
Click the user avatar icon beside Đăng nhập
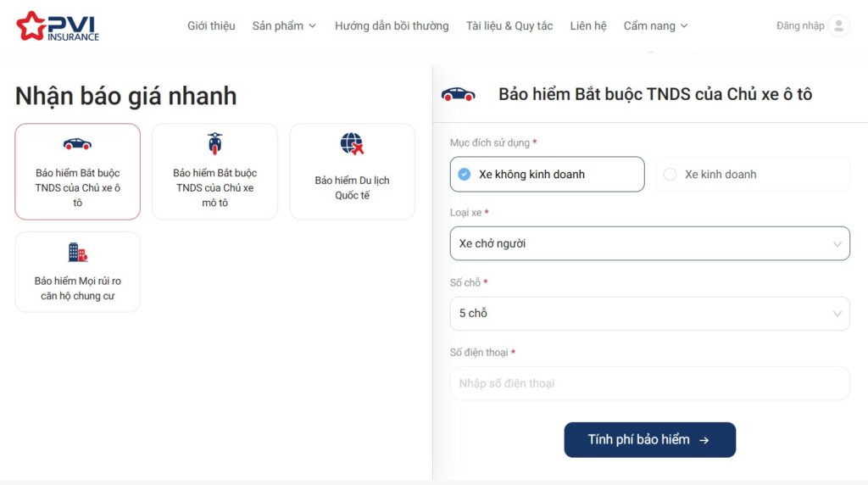(x=838, y=25)
